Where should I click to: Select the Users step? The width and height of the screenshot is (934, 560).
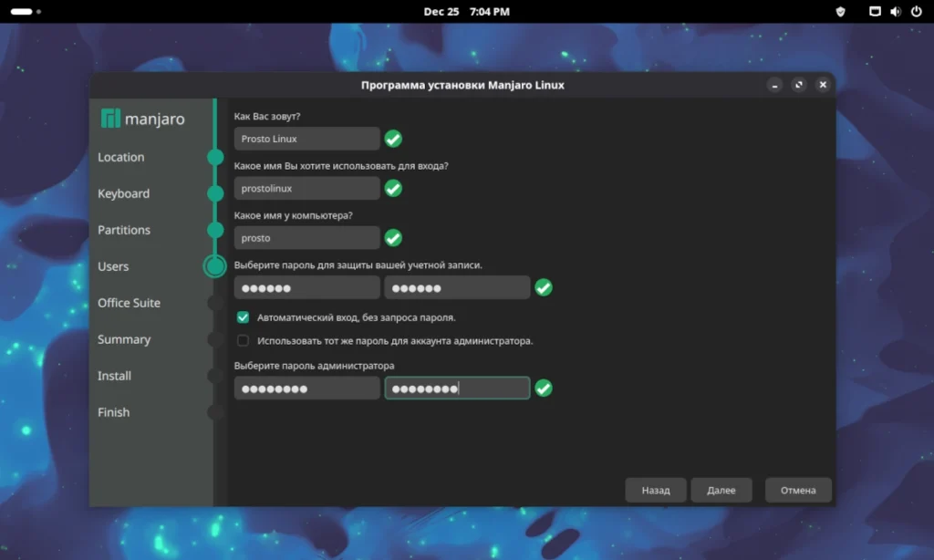tap(113, 266)
